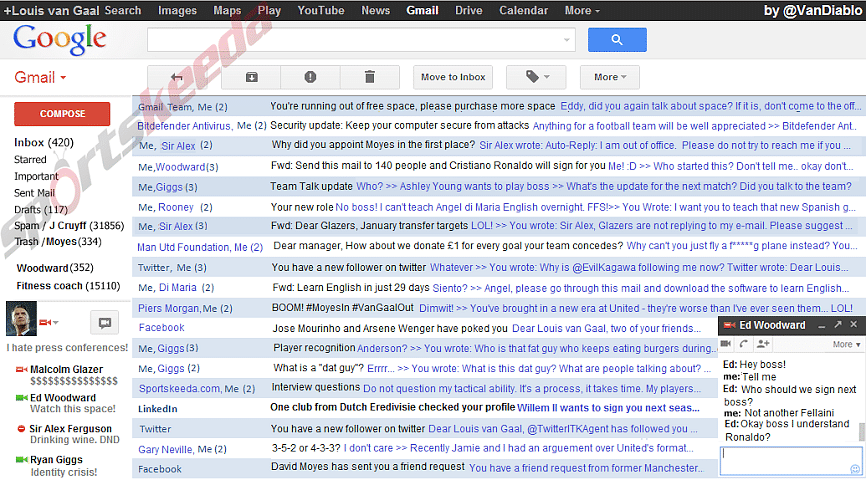This screenshot has height=480, width=866.
Task: Open the labels tag dropdown
Action: (536, 77)
